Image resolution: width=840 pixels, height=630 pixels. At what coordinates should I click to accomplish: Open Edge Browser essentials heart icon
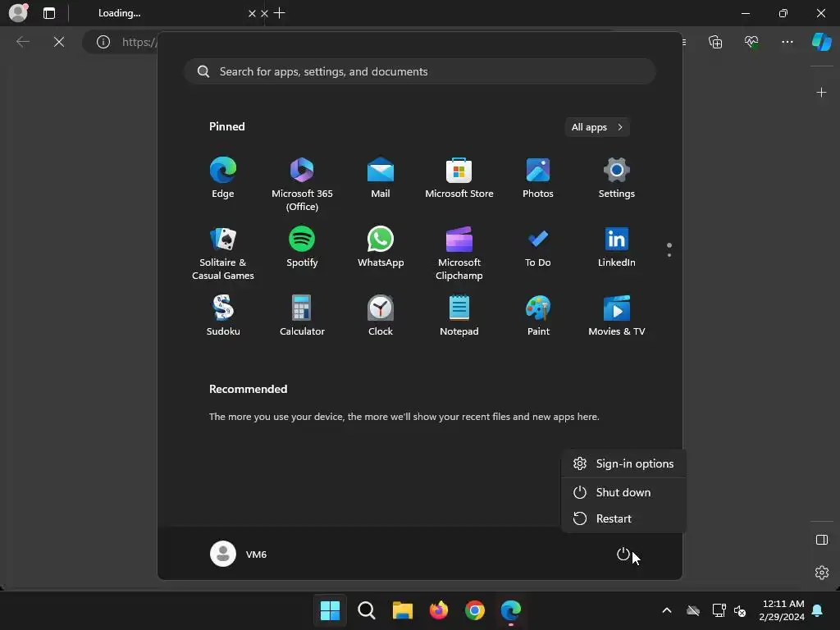pos(751,42)
